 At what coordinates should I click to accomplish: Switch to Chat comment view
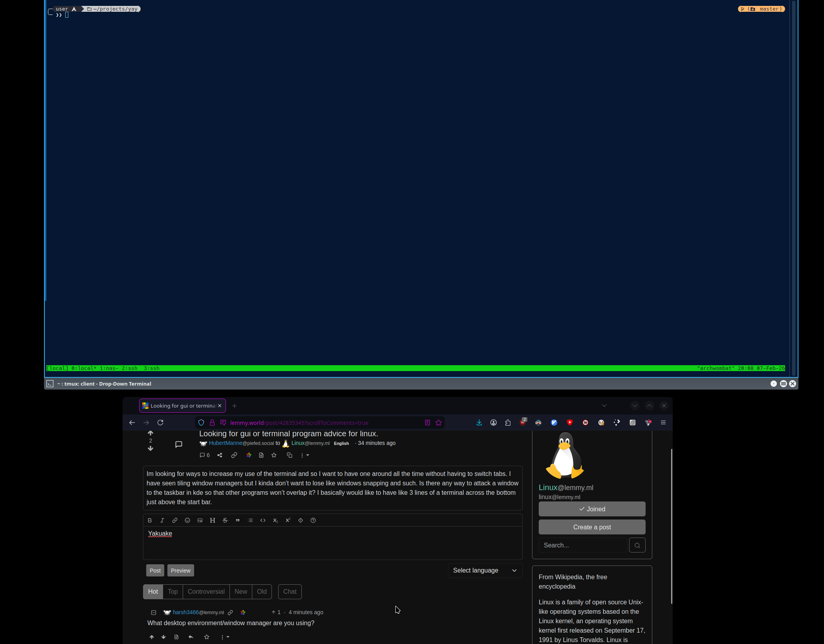[290, 591]
